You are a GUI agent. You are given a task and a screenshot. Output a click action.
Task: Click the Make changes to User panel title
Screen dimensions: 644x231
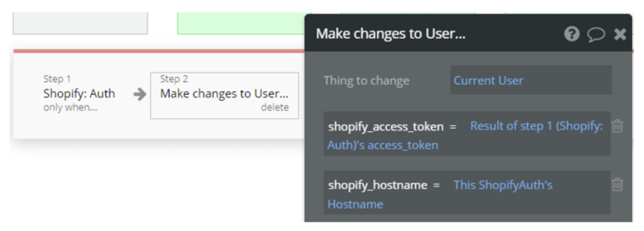[x=390, y=34]
